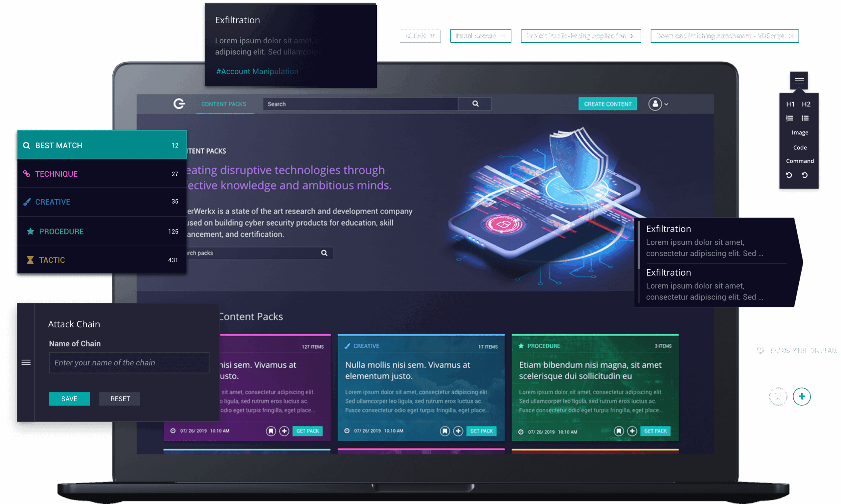Toggle the Best Match filter
Viewport: 841px width, 504px height.
(x=101, y=145)
